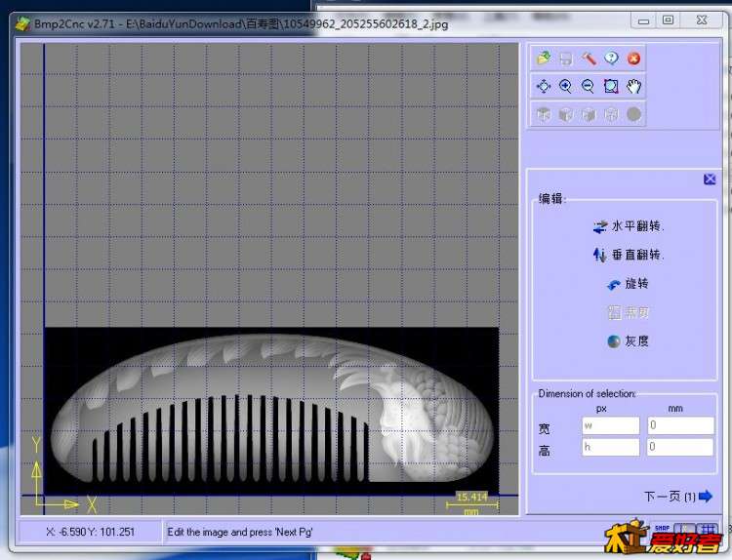Close the edit panel with X icon
This screenshot has width=732, height=560.
pyautogui.click(x=710, y=180)
